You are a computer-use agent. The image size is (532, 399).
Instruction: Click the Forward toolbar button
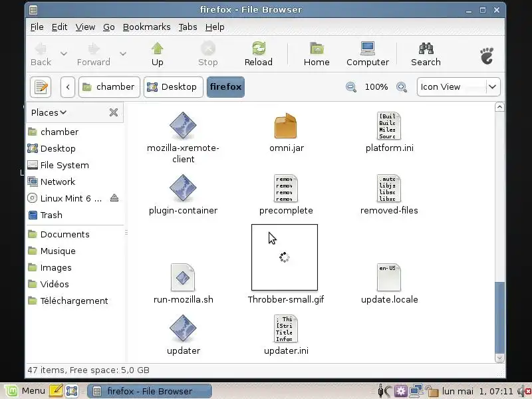pyautogui.click(x=93, y=54)
